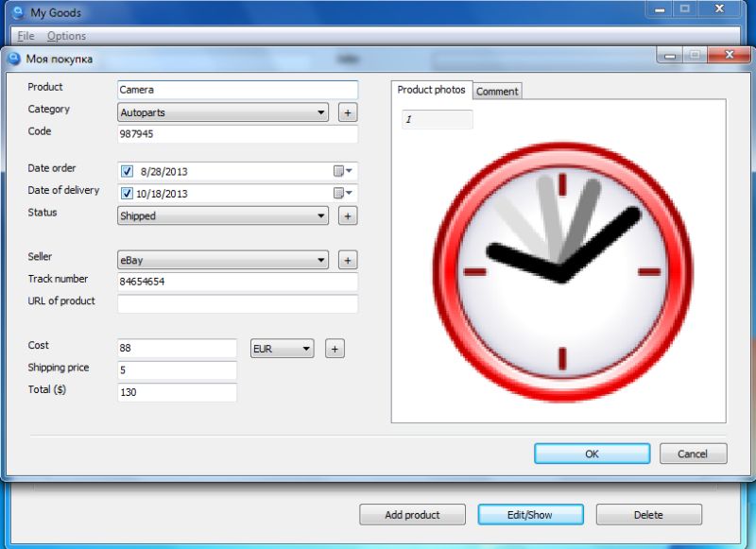Click the Cost field showing 88

click(x=177, y=348)
